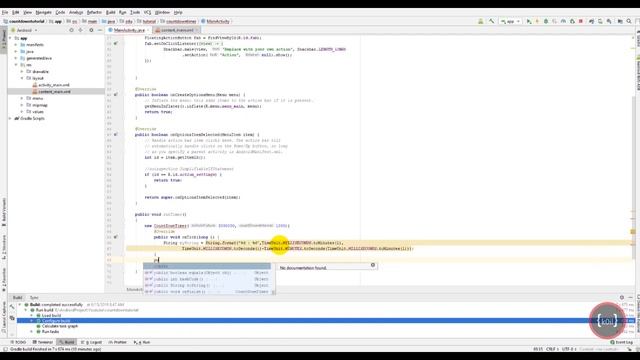Open the Event Log button
640x360 pixels.
tap(621, 342)
